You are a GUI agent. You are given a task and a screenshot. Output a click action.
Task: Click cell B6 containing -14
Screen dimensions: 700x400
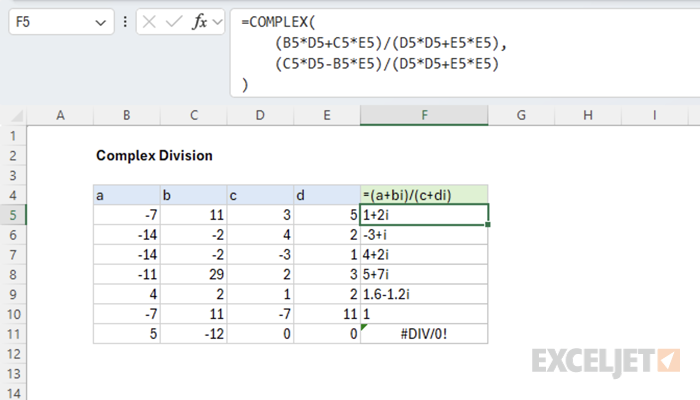coord(127,235)
